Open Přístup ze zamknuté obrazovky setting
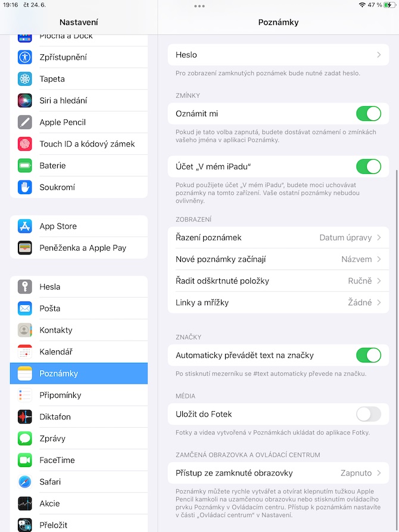This screenshot has width=399, height=532. click(278, 473)
